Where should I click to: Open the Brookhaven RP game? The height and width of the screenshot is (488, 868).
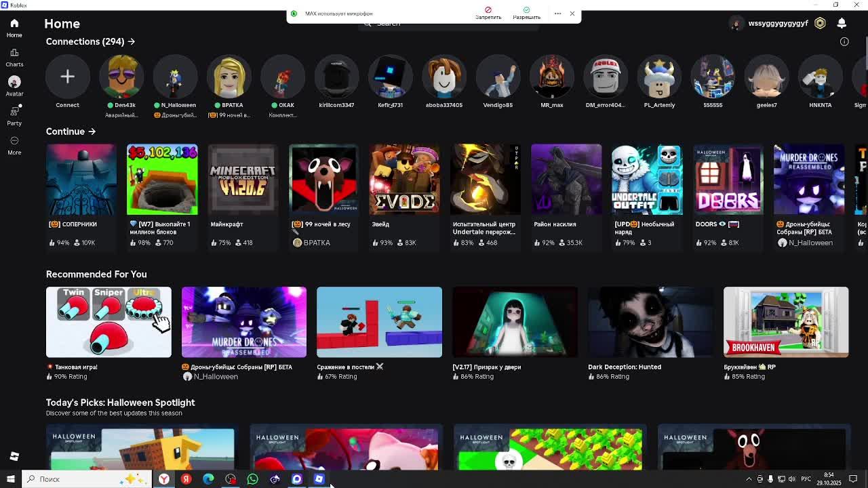pyautogui.click(x=786, y=322)
